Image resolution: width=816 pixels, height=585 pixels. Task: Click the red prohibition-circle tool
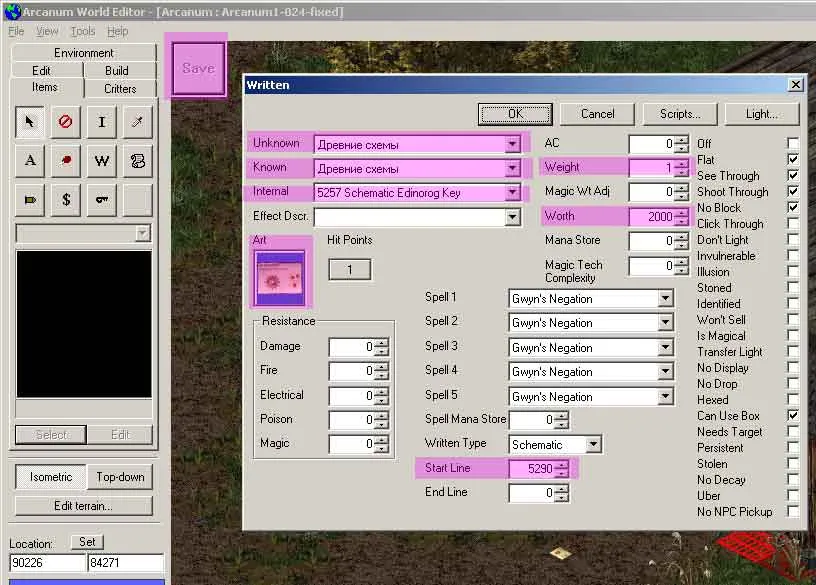(66, 122)
